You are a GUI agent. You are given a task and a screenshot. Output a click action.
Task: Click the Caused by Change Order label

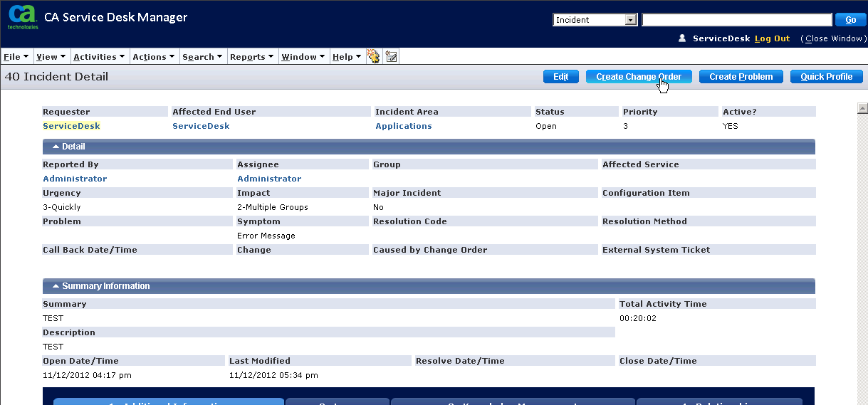(x=430, y=250)
